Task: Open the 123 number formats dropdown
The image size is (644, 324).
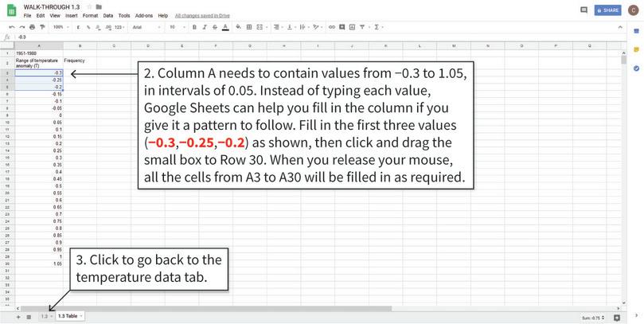Action: coord(119,27)
